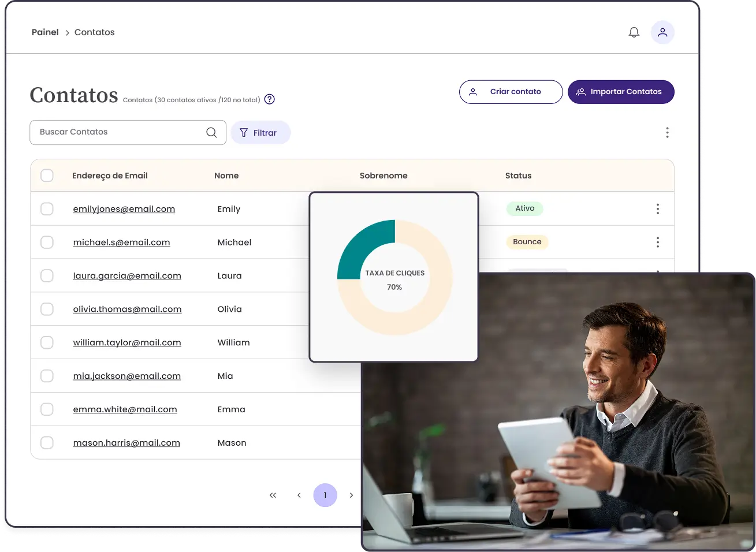Open the emilyjones@email.com link
This screenshot has width=756, height=552.
124,208
